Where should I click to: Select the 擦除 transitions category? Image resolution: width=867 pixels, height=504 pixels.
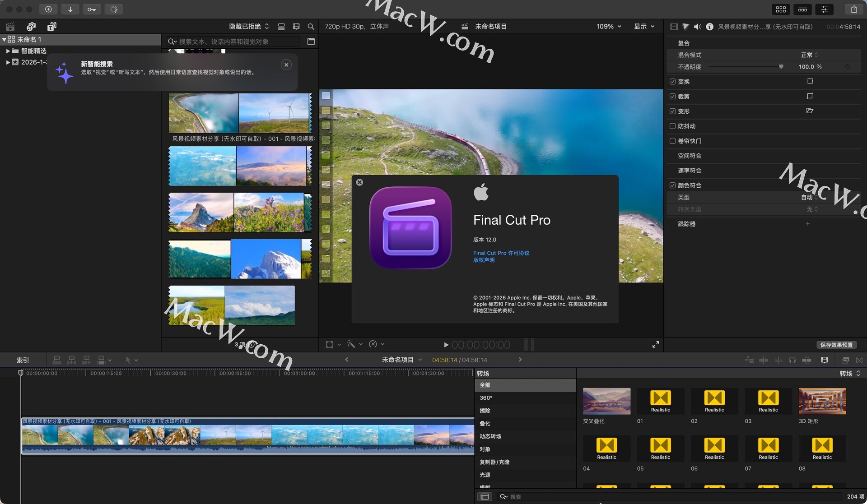(485, 411)
